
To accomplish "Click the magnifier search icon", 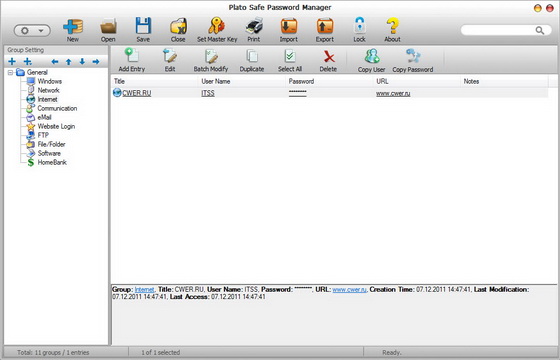I will click(x=540, y=30).
